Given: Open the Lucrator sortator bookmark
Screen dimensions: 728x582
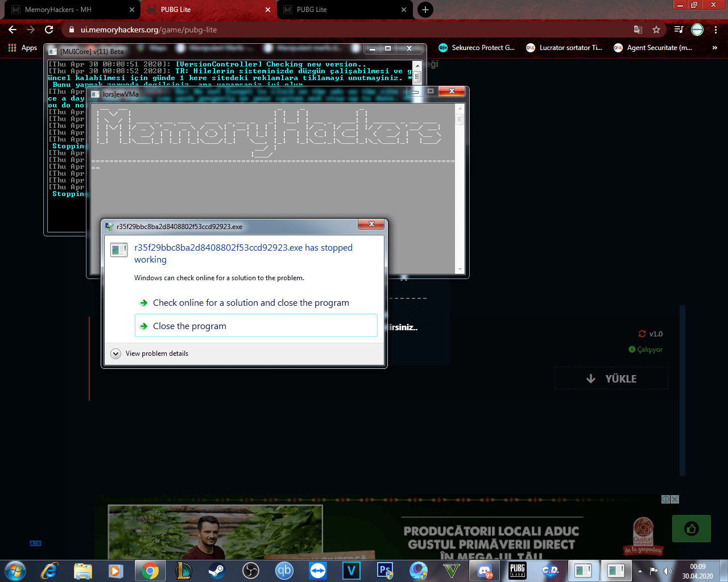Looking at the screenshot, I should pos(564,48).
